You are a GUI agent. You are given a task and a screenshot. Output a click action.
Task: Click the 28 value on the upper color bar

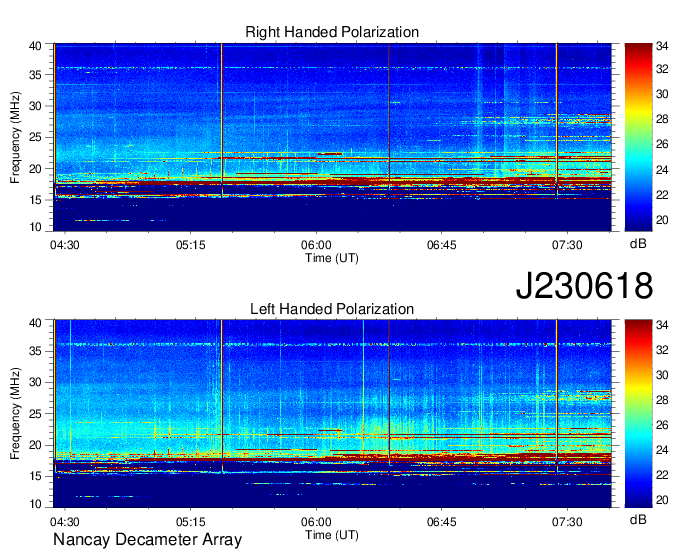pos(662,119)
